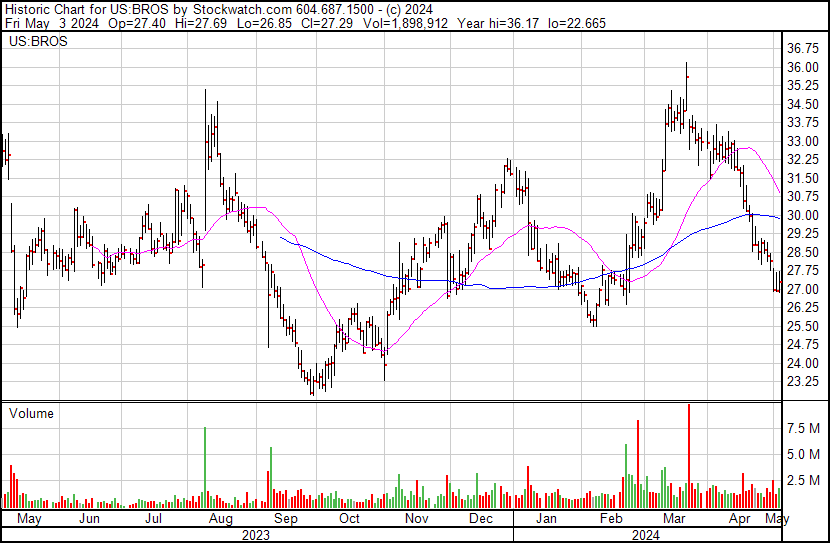
Task: Click the 24.75 price axis label
Action: click(x=803, y=345)
